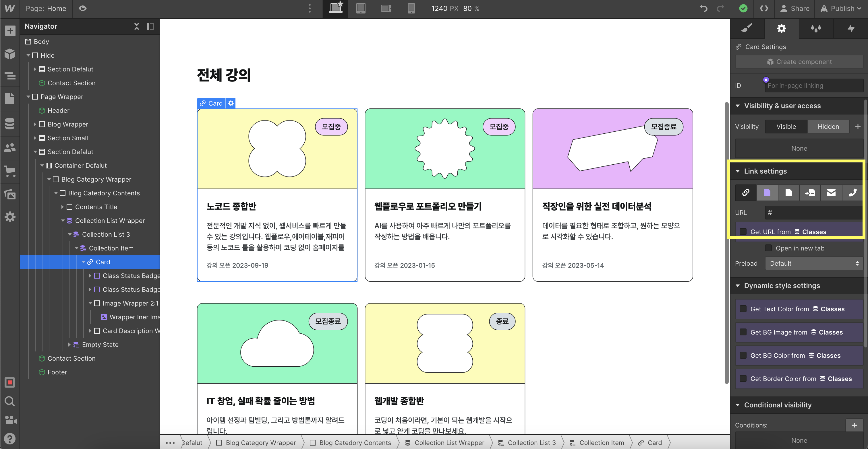Collapse Dynamic style settings section

(738, 285)
